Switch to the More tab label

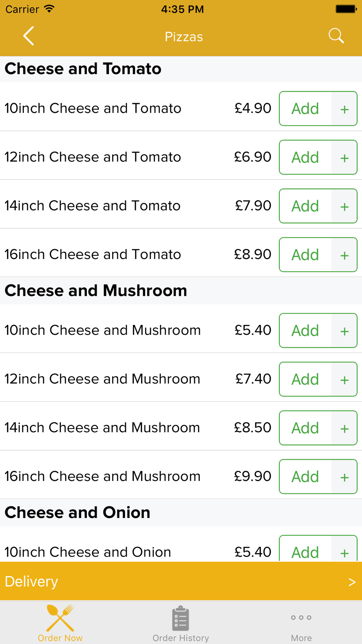[x=301, y=638]
